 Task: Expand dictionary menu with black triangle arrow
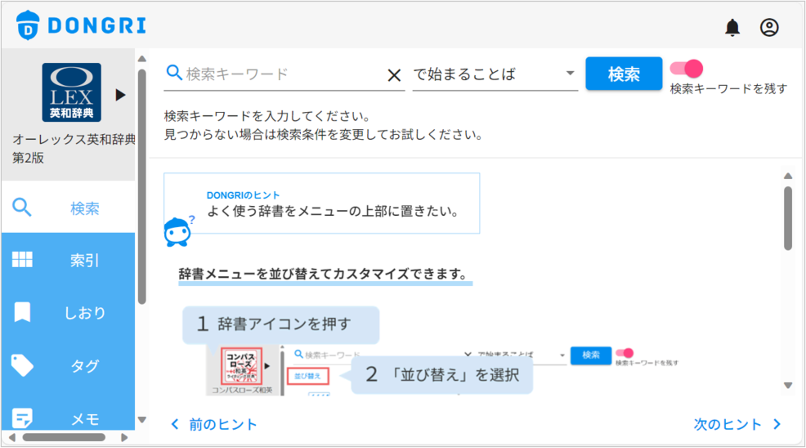pos(120,95)
